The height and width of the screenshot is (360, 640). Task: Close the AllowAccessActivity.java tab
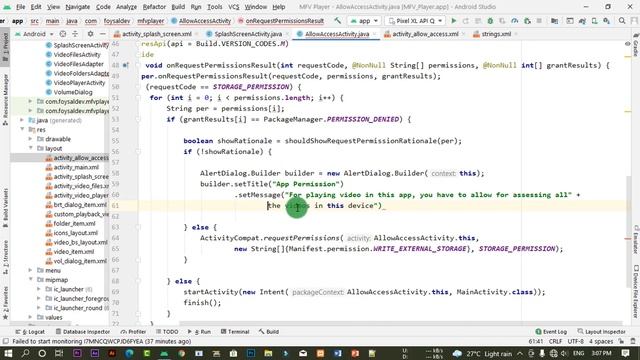click(374, 34)
